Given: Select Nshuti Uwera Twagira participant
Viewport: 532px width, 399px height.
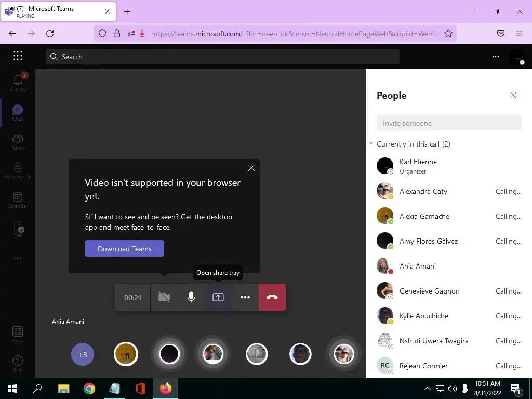Looking at the screenshot, I should (x=449, y=341).
